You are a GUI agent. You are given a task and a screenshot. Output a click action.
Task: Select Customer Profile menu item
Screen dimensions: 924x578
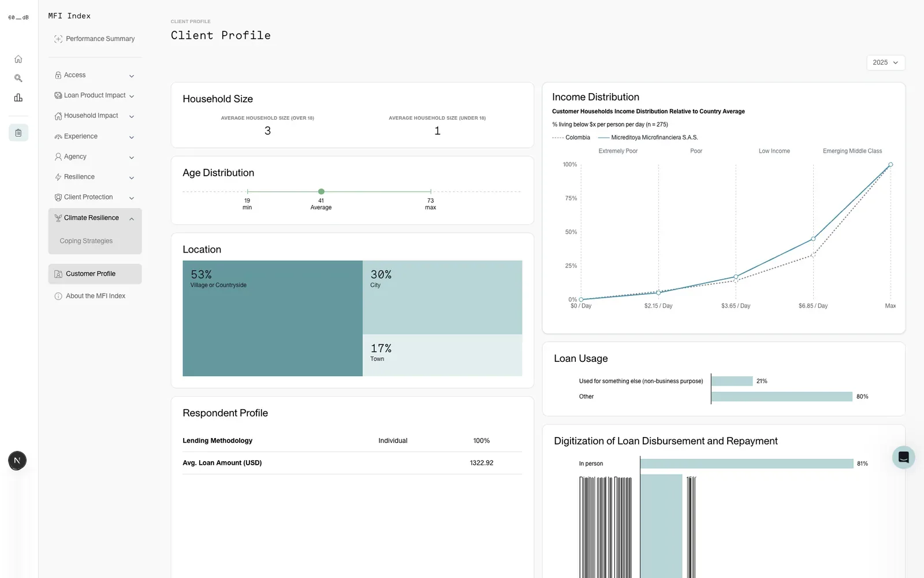[x=95, y=274]
